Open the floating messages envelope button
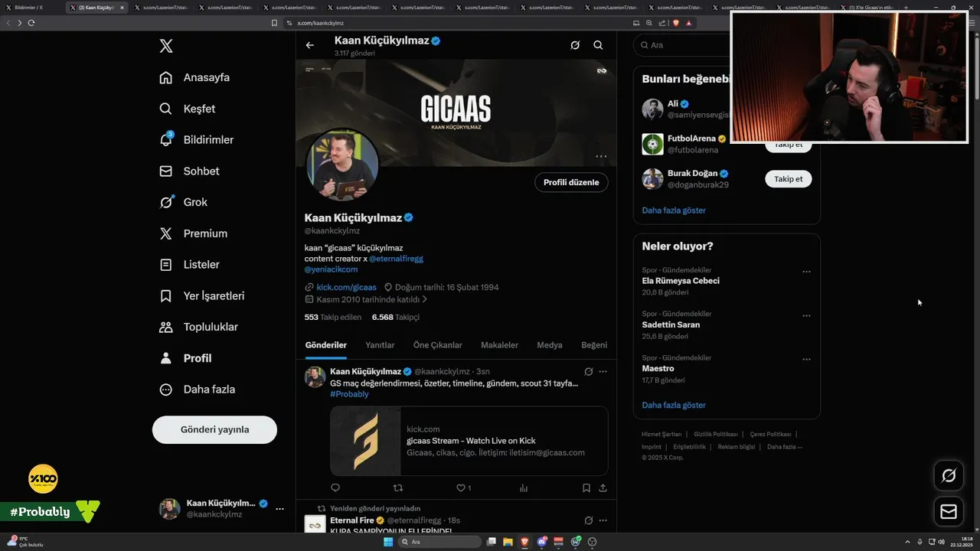Screen dimensions: 980x551 click(x=949, y=512)
